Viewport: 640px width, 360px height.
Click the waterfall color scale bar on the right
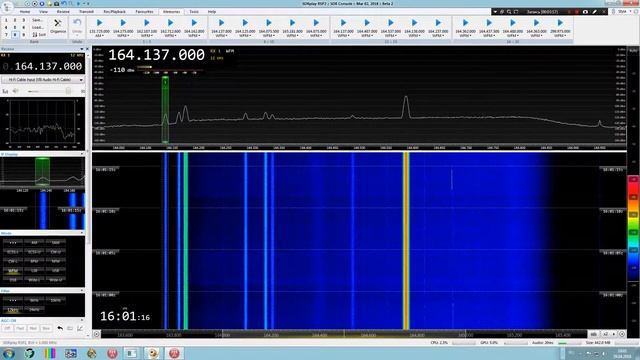633,229
